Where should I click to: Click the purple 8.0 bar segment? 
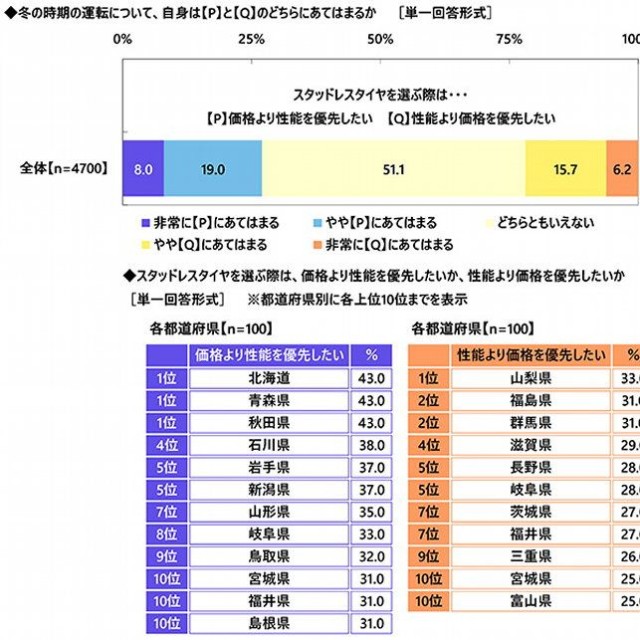click(x=143, y=169)
